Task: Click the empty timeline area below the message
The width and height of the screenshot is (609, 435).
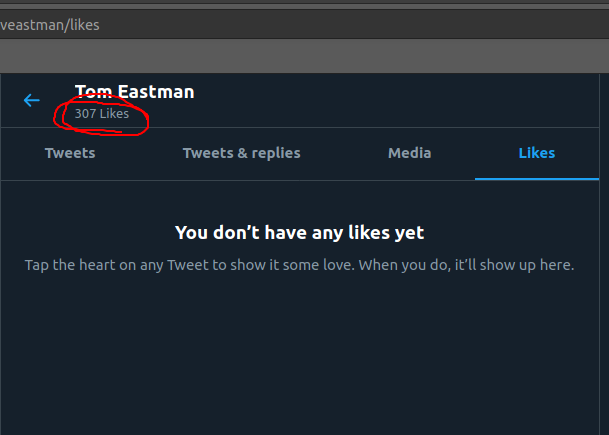Action: pyautogui.click(x=299, y=360)
